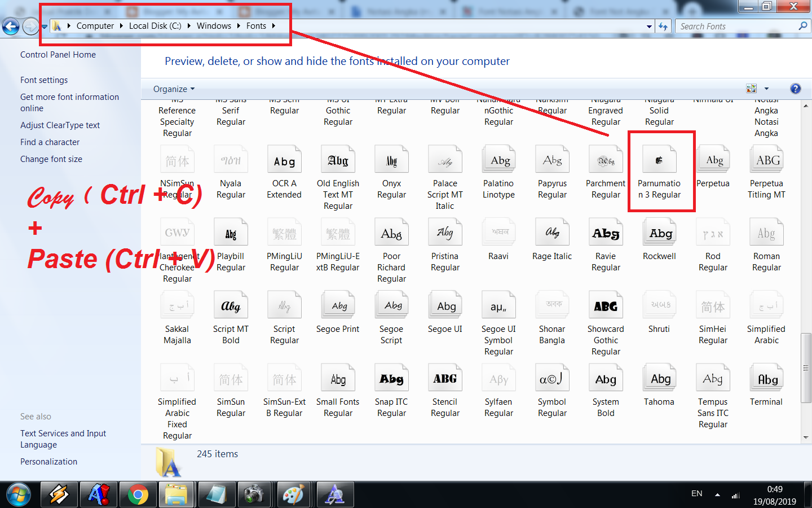
Task: Open the Organize menu
Action: click(174, 89)
